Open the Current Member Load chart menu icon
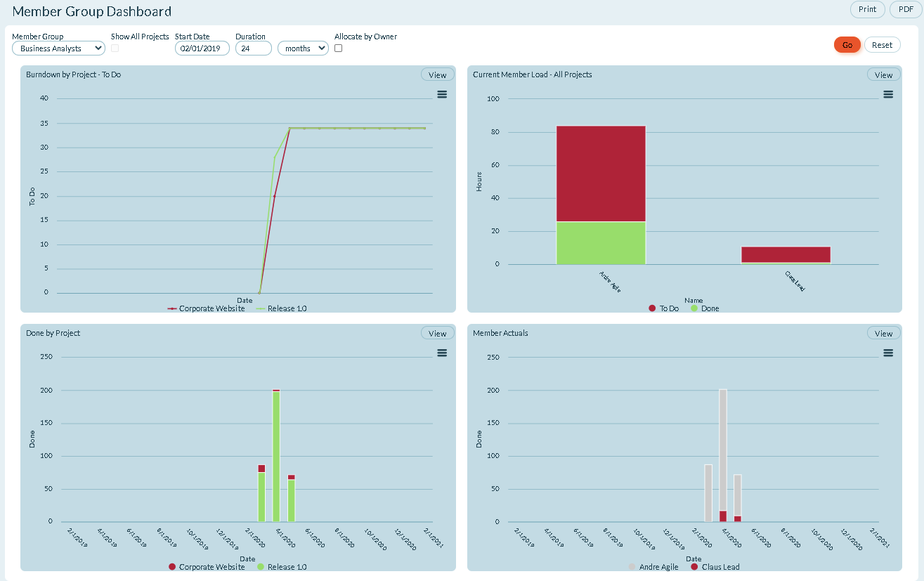This screenshot has height=581, width=924. (888, 94)
